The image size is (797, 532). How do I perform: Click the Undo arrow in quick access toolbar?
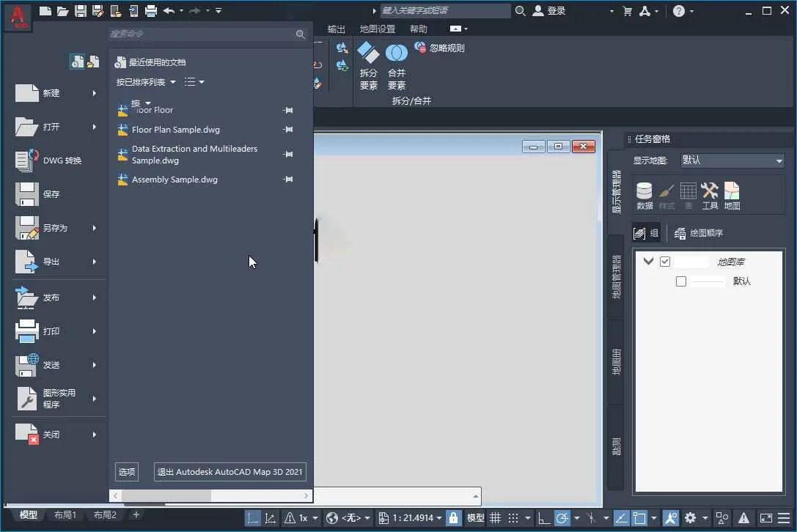coord(169,11)
